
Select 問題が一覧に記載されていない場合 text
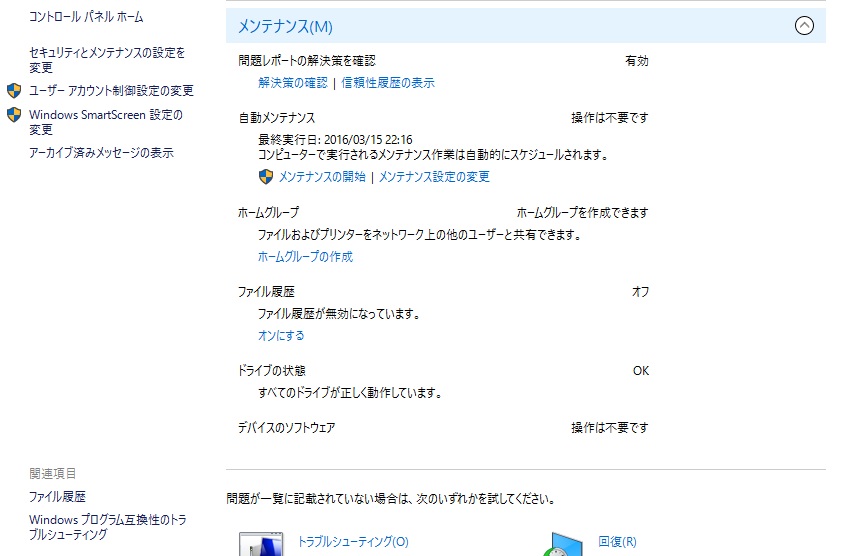391,499
